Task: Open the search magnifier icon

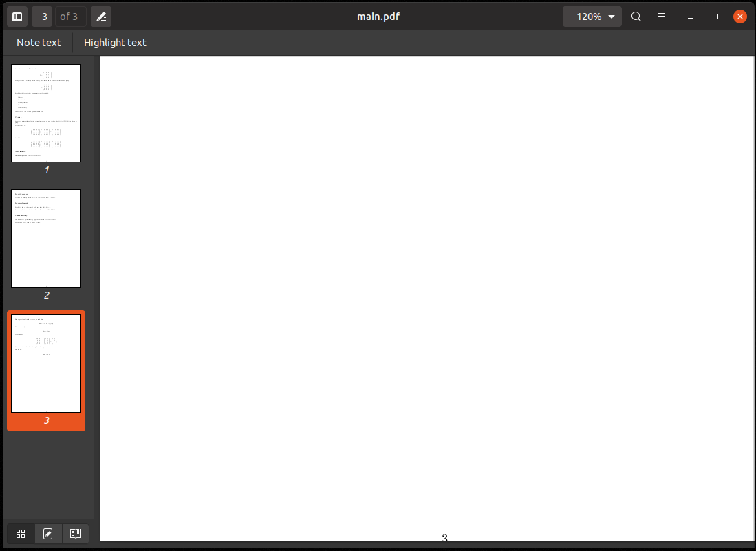Action: 636,17
